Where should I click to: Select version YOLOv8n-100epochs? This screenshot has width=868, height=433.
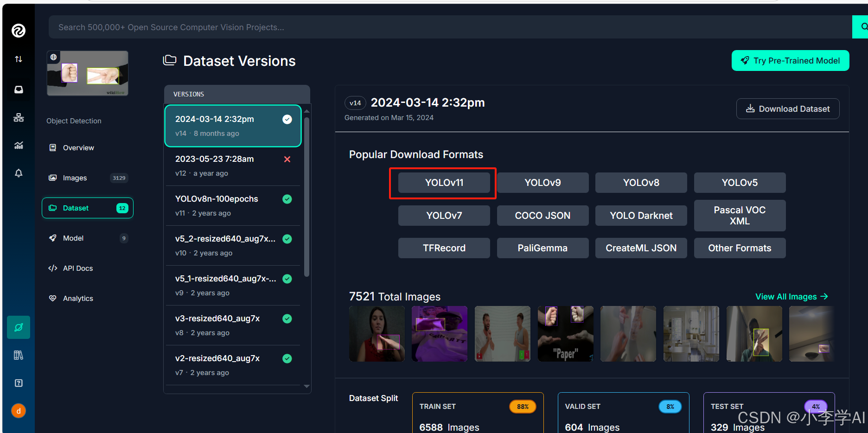(x=233, y=206)
